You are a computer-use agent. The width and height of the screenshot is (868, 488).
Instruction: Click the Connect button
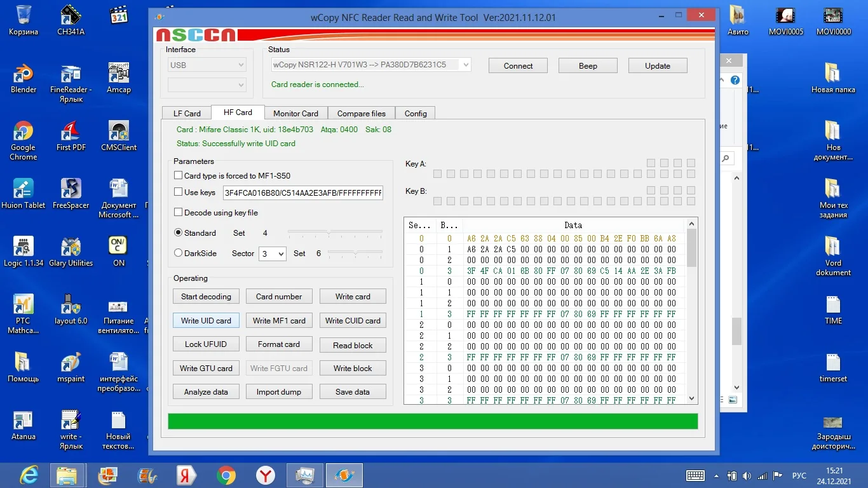519,65
